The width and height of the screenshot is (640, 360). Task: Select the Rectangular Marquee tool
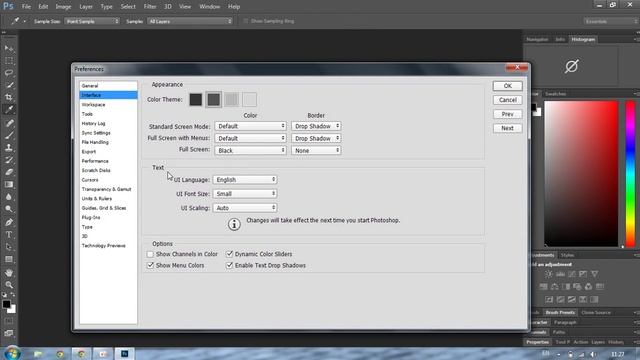[x=9, y=60]
